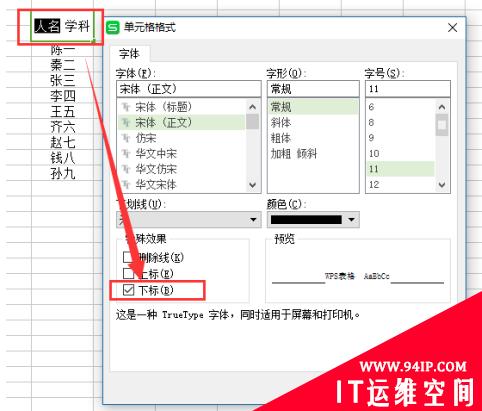This screenshot has height=411, width=482.
Task: Choose 华文仿宋 font
Action: (182, 169)
